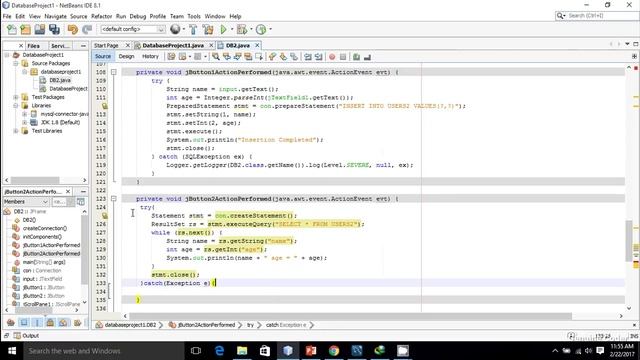
Task: Open the File menu
Action: pyautogui.click(x=7, y=16)
